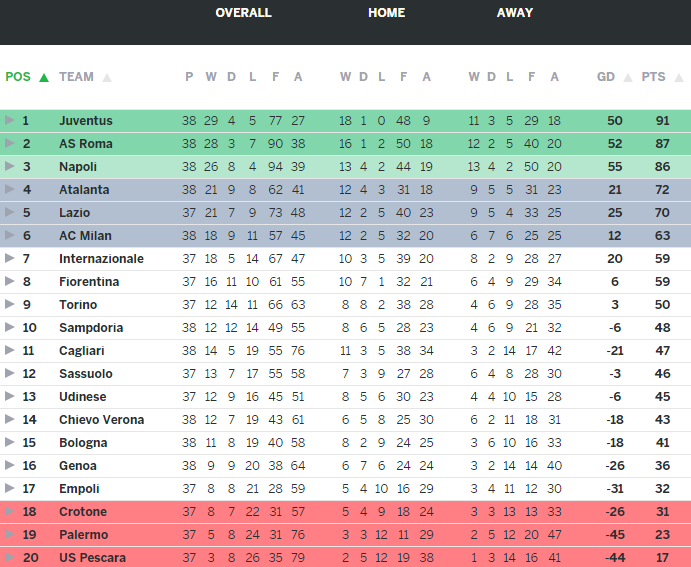This screenshot has width=691, height=567.
Task: Open the AS Roma team link
Action: (85, 144)
